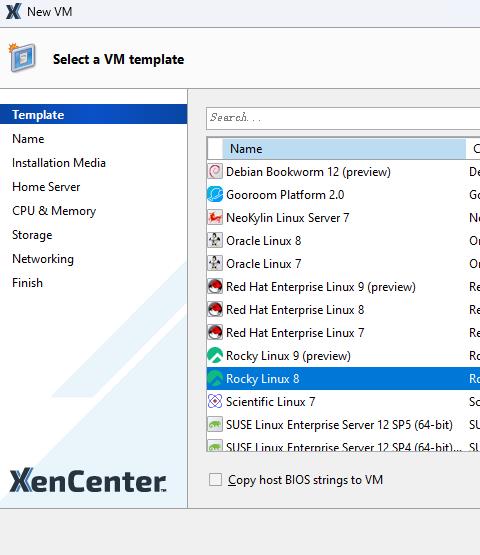This screenshot has height=555, width=480.
Task: Click the Rocky Linux 9 (preview) icon
Action: pos(215,355)
